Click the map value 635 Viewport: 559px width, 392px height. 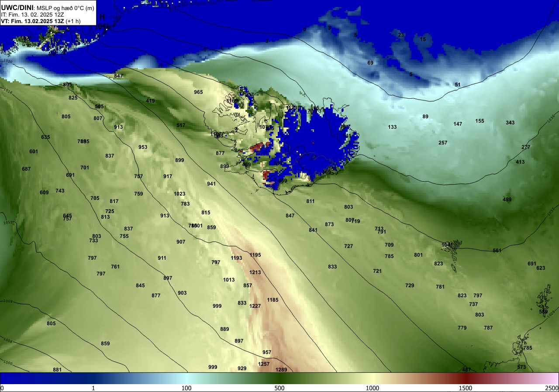click(45, 137)
